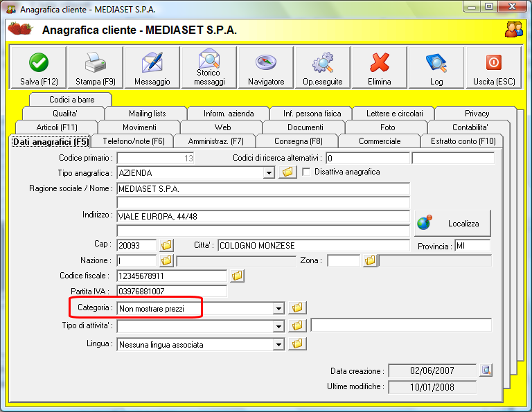Click the Citta' field COLOGNO MONZESE
Image resolution: width=532 pixels, height=412 pixels.
(x=314, y=245)
